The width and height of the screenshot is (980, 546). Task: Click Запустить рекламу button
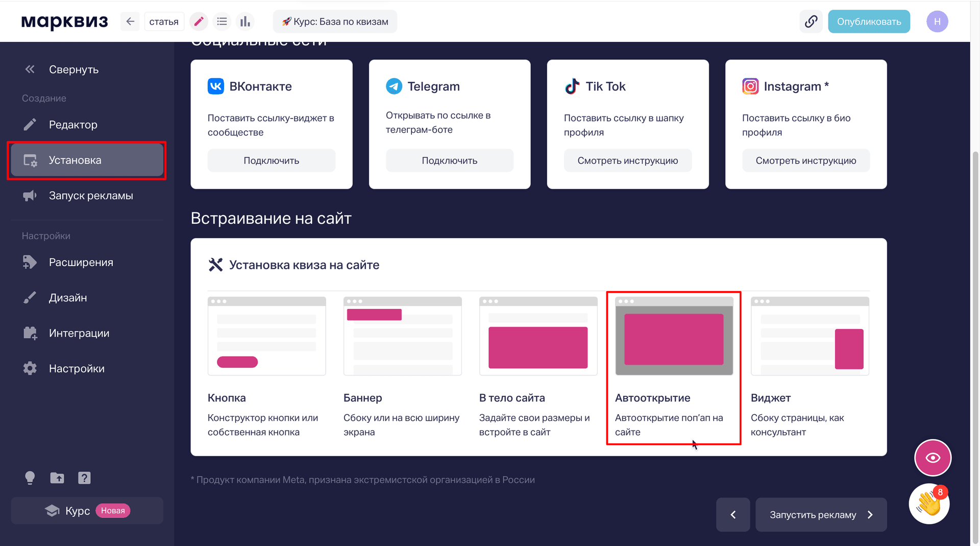[821, 515]
